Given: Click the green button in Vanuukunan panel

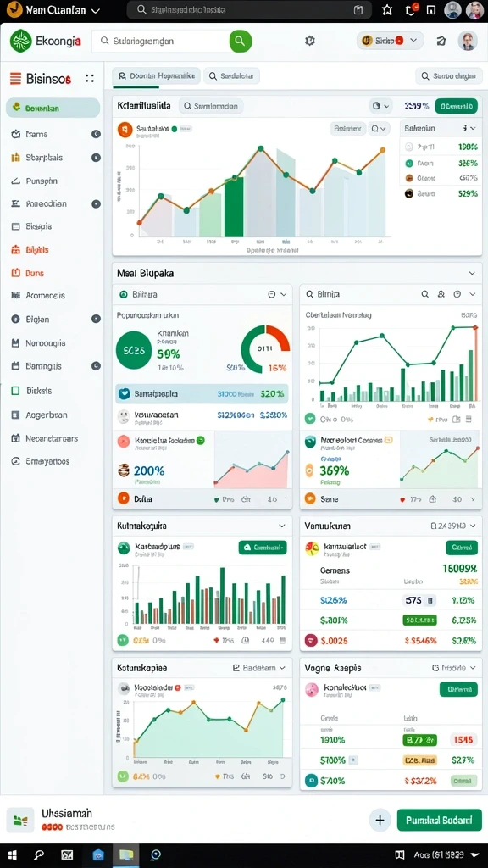Looking at the screenshot, I should (462, 548).
